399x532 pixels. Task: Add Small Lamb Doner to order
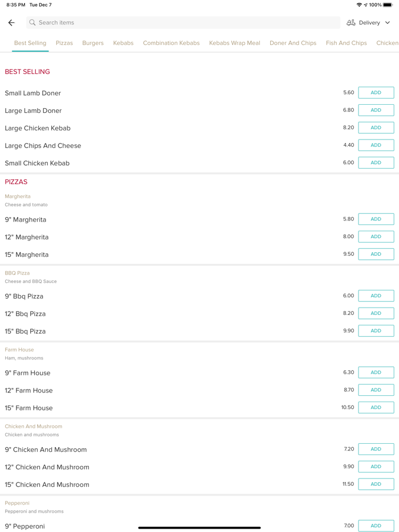pyautogui.click(x=376, y=93)
